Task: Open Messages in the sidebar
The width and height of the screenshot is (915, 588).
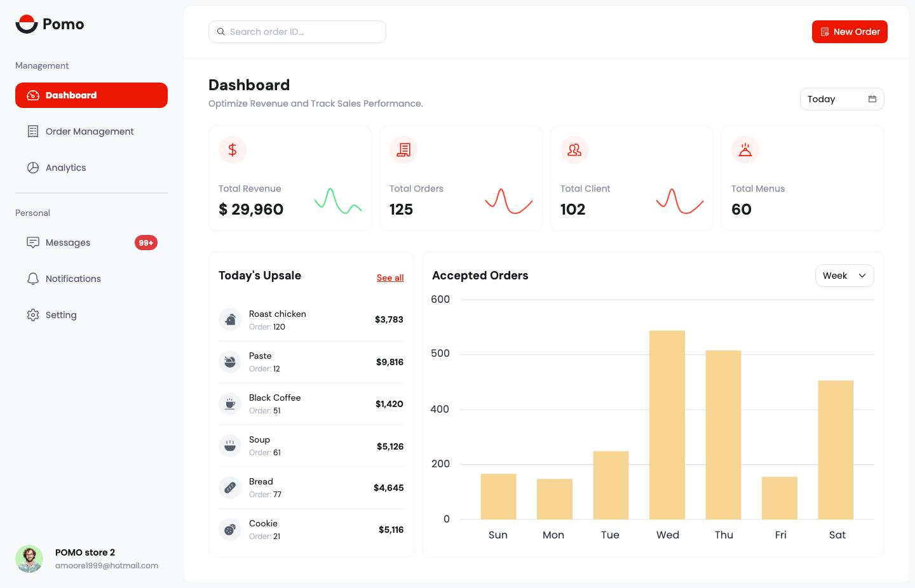Action: [x=91, y=243]
